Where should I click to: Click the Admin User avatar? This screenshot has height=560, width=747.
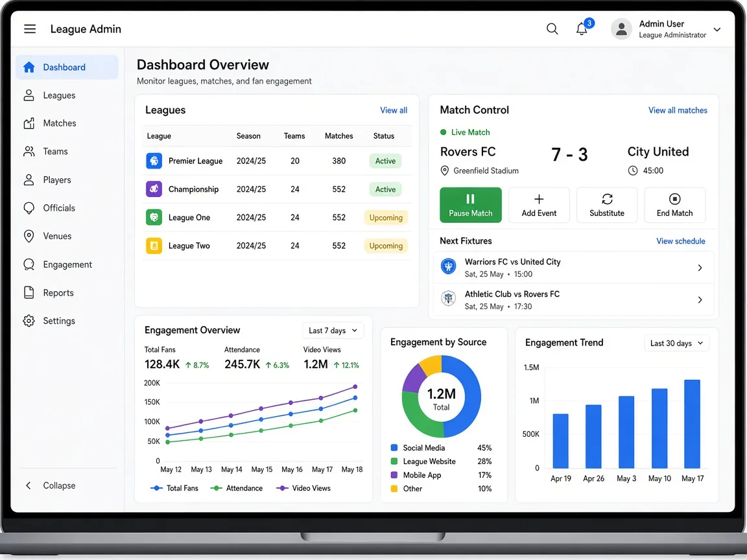pyautogui.click(x=621, y=29)
